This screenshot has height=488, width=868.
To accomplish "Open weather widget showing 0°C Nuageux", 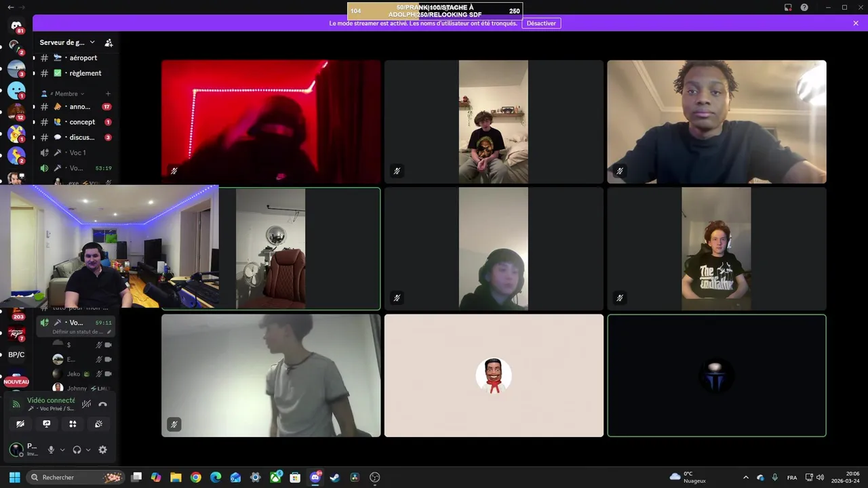I will point(688,477).
